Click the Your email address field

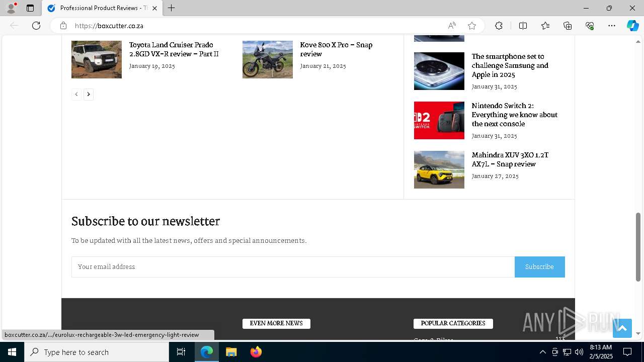293,267
